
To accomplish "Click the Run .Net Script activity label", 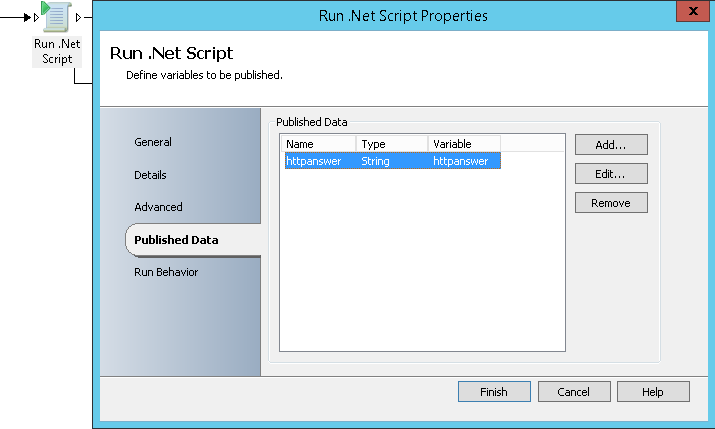I will 57,51.
